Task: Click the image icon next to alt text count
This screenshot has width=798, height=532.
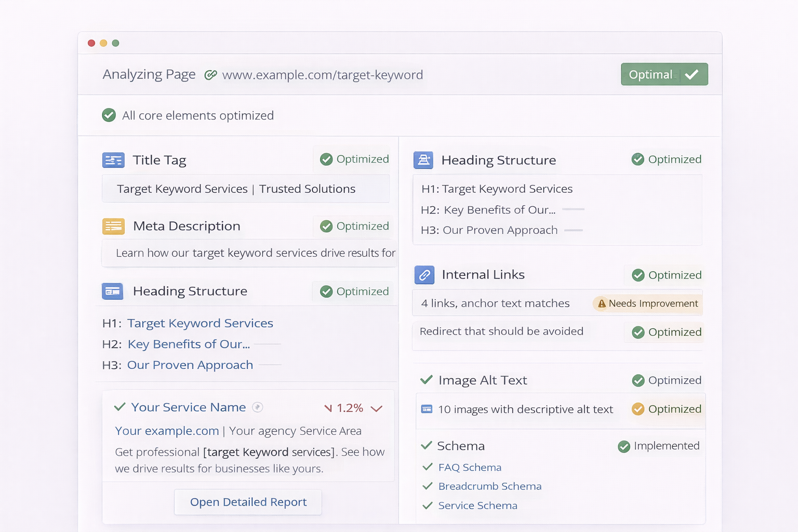Action: [x=426, y=409]
